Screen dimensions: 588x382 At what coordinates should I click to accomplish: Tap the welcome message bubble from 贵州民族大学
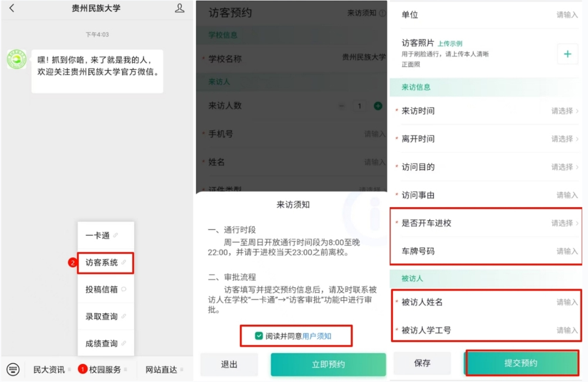pos(98,71)
